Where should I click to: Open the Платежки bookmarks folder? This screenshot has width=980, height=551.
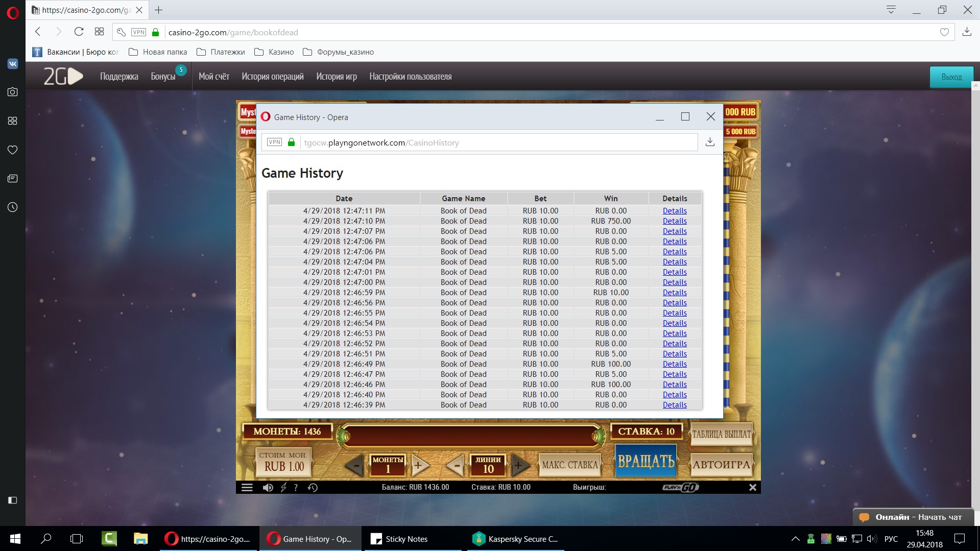(221, 52)
